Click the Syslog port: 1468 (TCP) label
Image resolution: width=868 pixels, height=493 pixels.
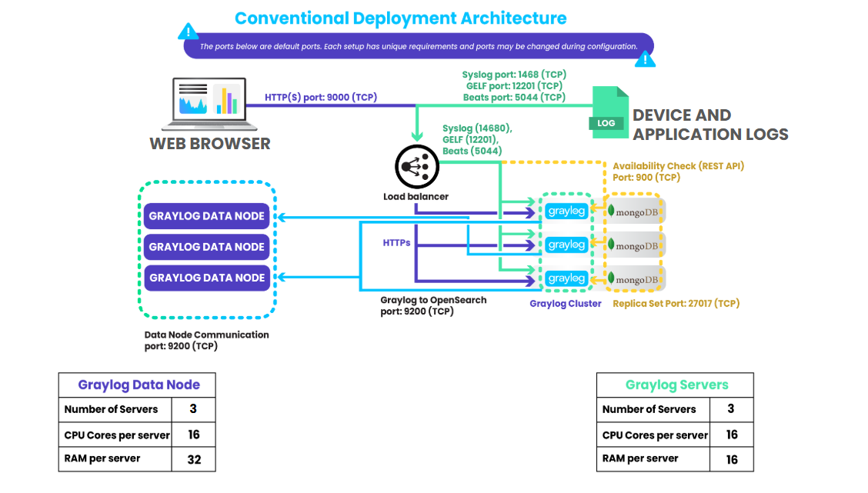point(514,74)
